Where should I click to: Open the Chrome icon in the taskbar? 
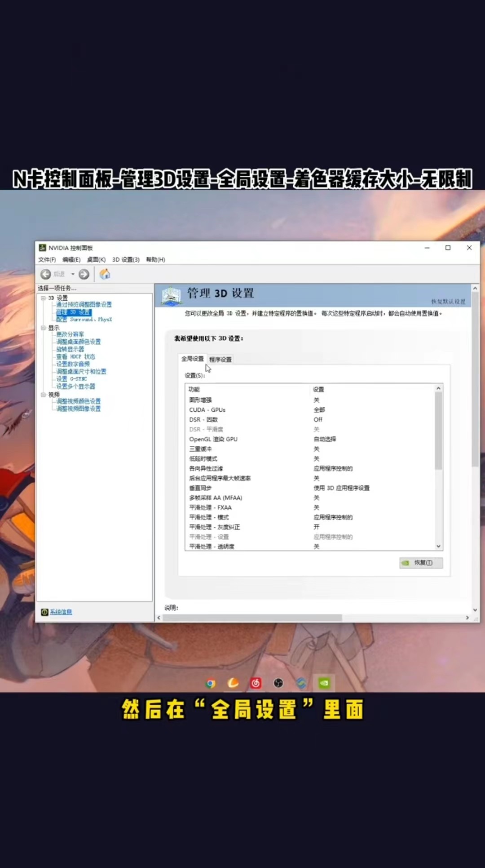210,684
